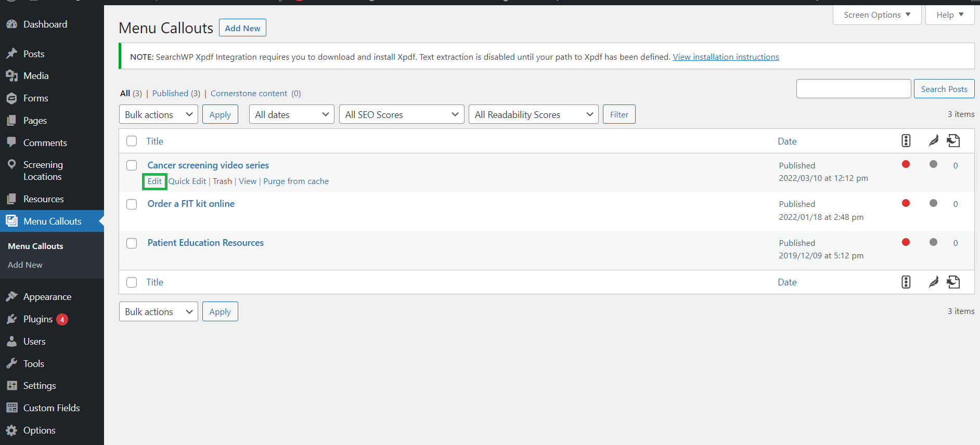
Task: Select the Order a FIT kit online checkbox
Action: (x=132, y=204)
